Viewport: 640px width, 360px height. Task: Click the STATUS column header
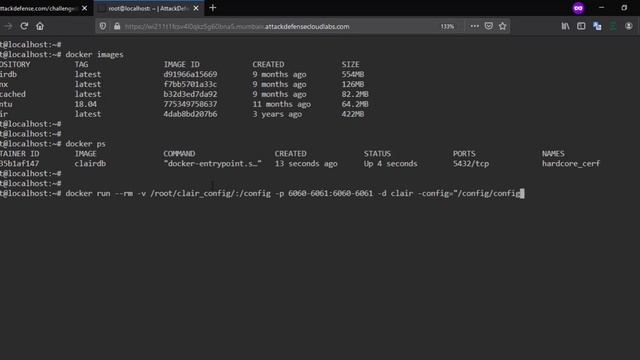(377, 154)
